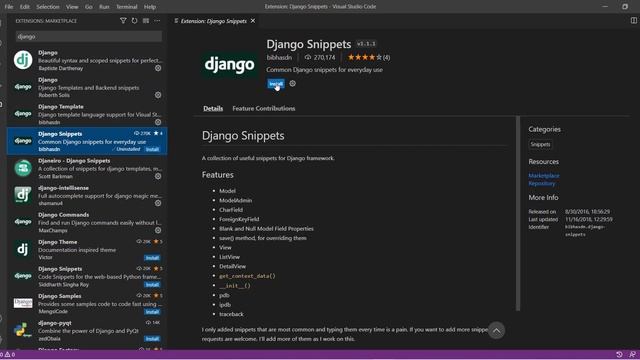Open manage gear for Django by Baptiste Darthenay
The height and width of the screenshot is (360, 640).
point(158,68)
